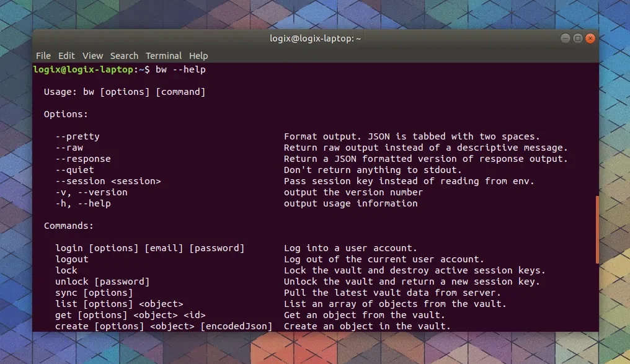Click the Usage: bw [options] line
The width and height of the screenshot is (630, 364).
[124, 91]
